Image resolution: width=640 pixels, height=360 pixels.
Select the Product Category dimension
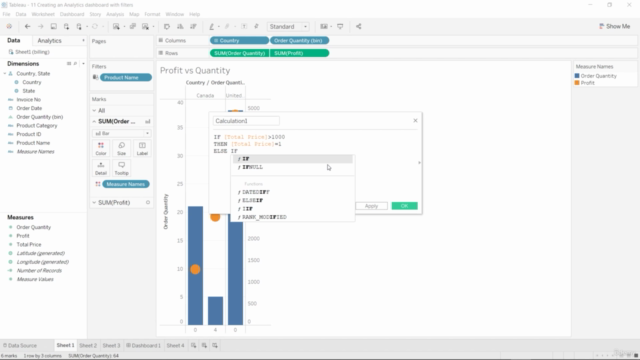pyautogui.click(x=37, y=126)
